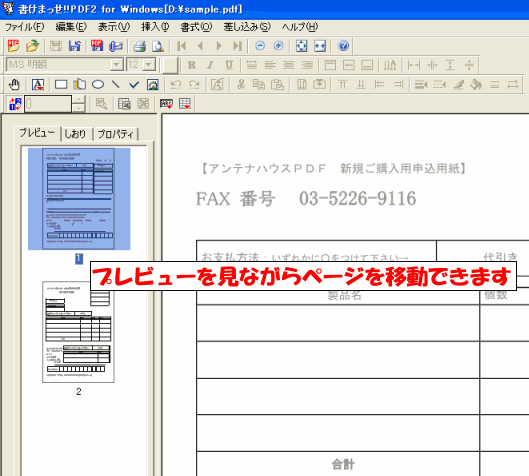Select the rectangle drawing tool
Image resolution: width=529 pixels, height=476 pixels.
pyautogui.click(x=61, y=84)
